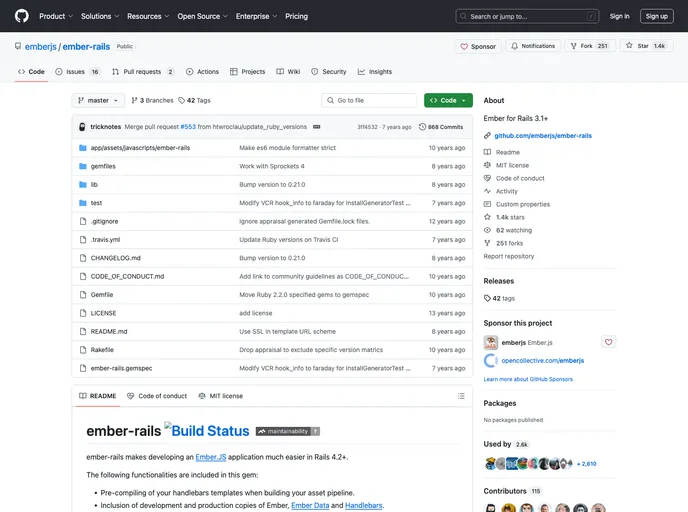Viewport: 688px width, 512px height.
Task: Click the Readme link in About
Action: click(x=508, y=152)
